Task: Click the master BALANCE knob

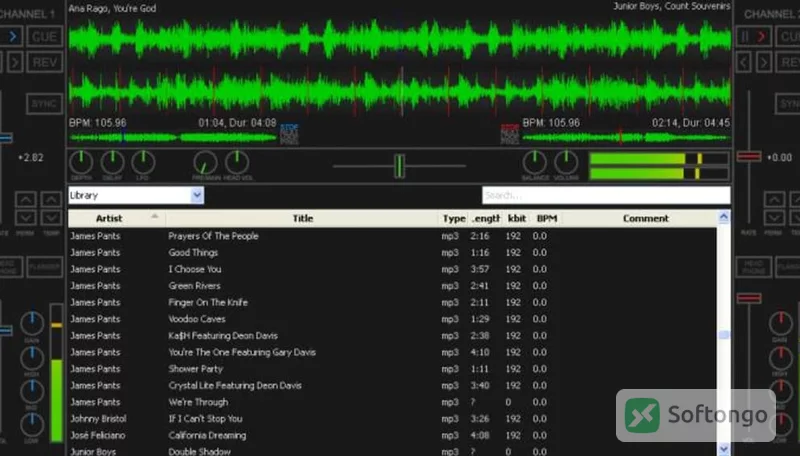Action: [x=535, y=163]
